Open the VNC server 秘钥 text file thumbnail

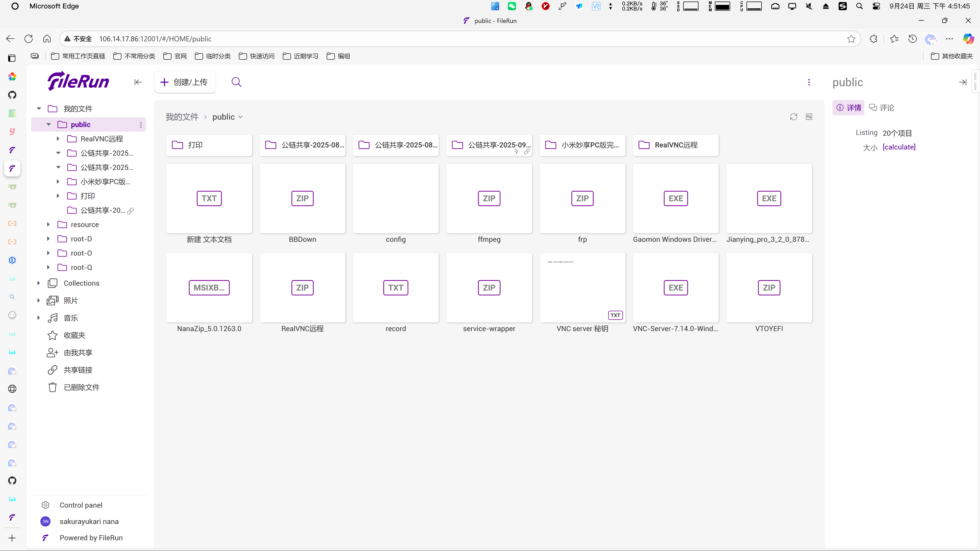point(582,287)
